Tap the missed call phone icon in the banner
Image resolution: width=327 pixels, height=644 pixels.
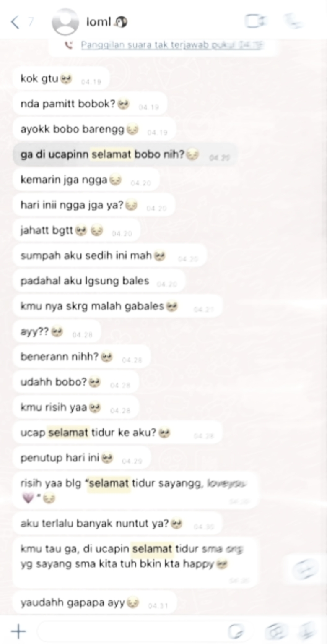[69, 45]
